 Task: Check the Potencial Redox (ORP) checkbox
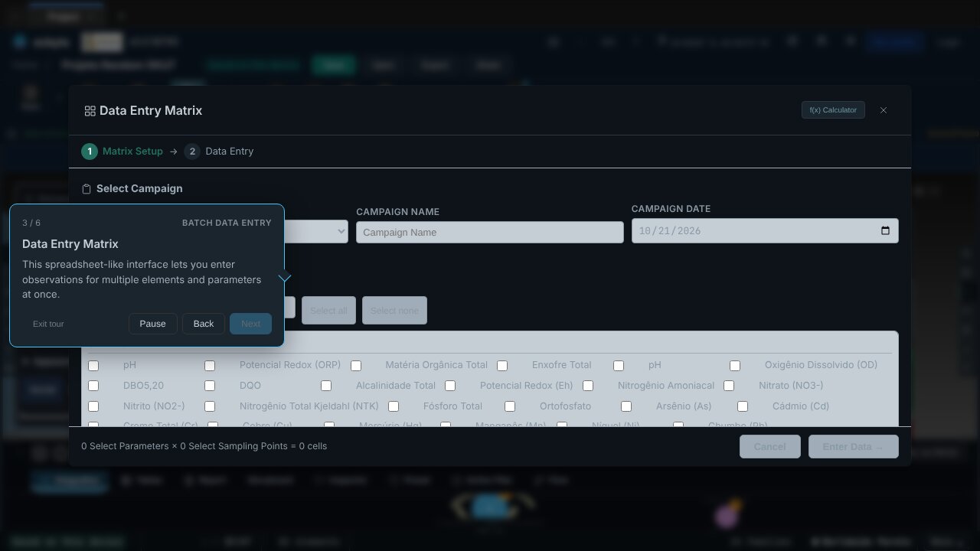click(x=210, y=366)
